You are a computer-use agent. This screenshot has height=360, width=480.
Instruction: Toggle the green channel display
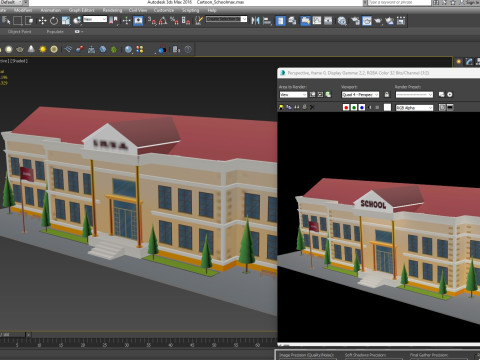354,107
